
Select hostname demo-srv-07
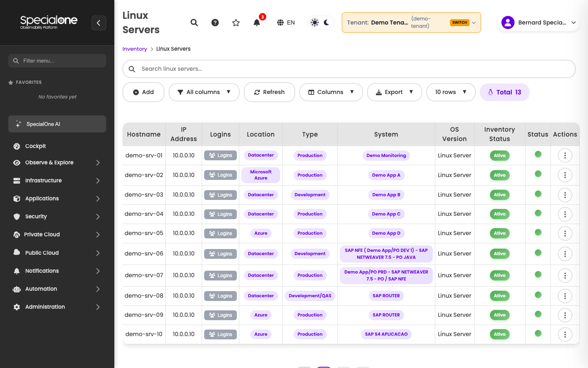click(144, 275)
